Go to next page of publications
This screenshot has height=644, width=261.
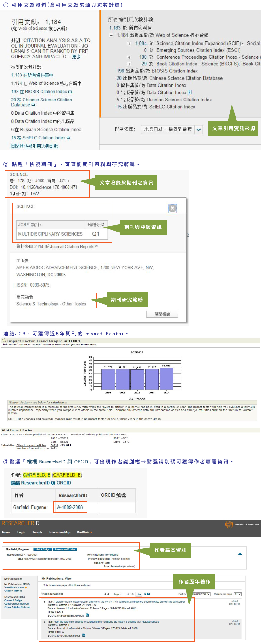coord(145,594)
